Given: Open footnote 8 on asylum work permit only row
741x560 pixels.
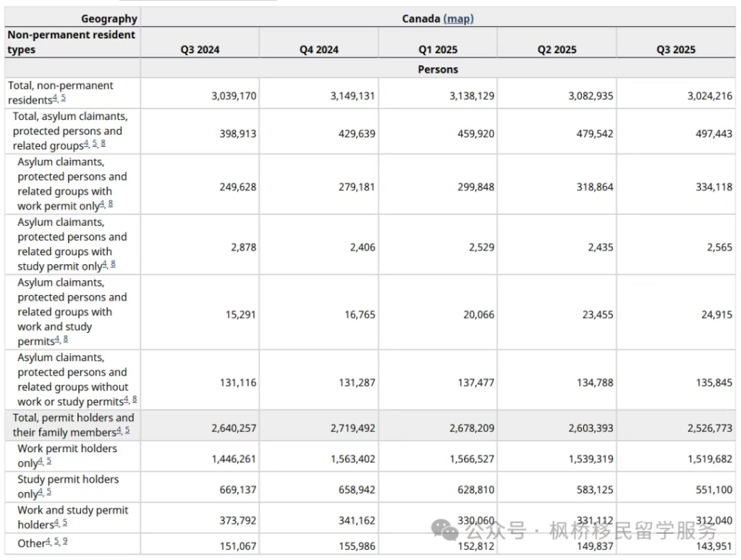Looking at the screenshot, I should pos(111,204).
